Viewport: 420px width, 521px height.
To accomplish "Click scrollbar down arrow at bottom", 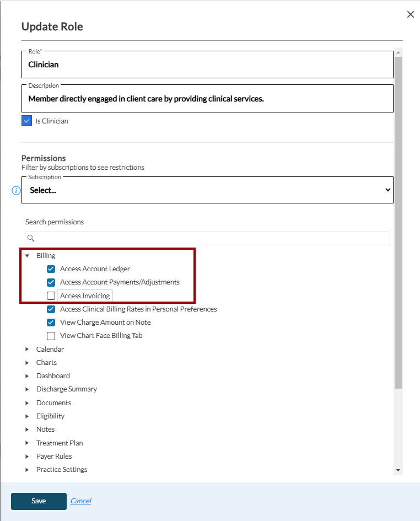I will [x=398, y=470].
